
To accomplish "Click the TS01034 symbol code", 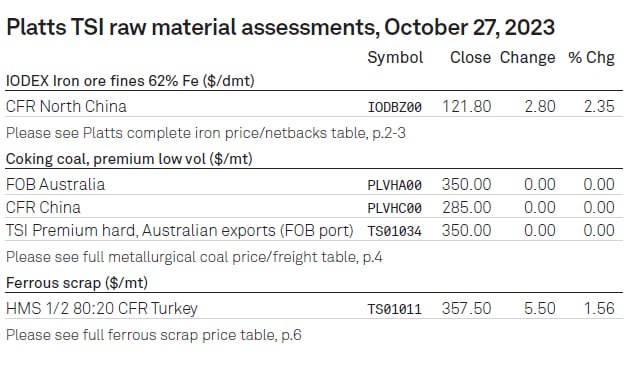I will [x=394, y=232].
